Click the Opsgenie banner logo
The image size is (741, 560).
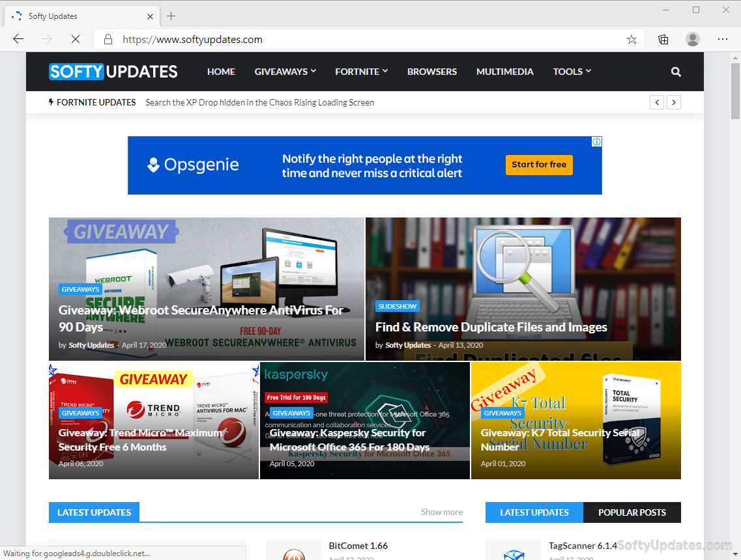coord(193,165)
